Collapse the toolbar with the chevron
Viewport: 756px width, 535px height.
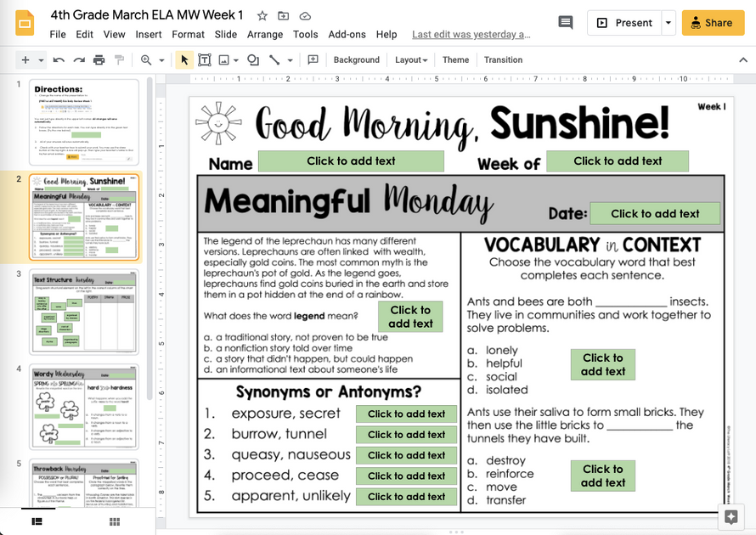point(742,59)
